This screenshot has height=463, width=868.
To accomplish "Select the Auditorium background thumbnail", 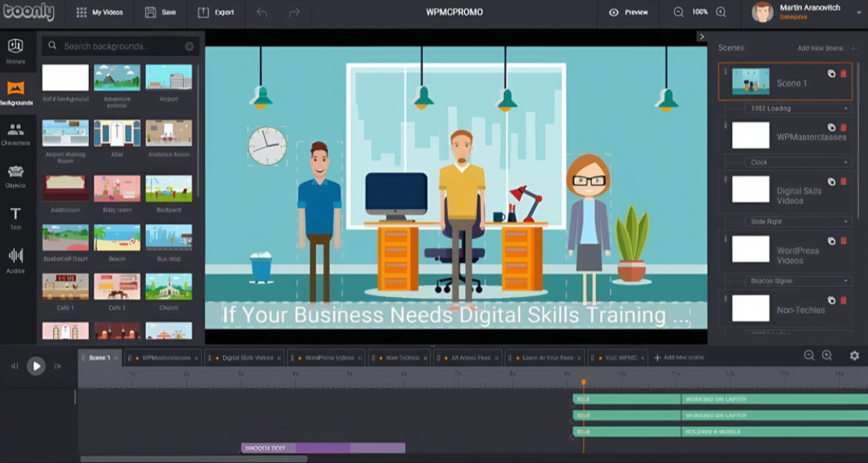I will click(x=66, y=188).
